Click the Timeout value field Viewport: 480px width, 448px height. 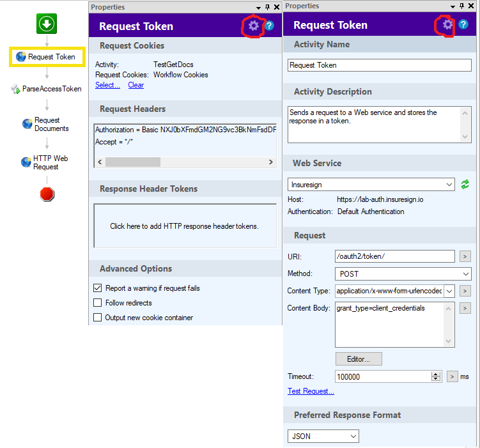pos(383,376)
